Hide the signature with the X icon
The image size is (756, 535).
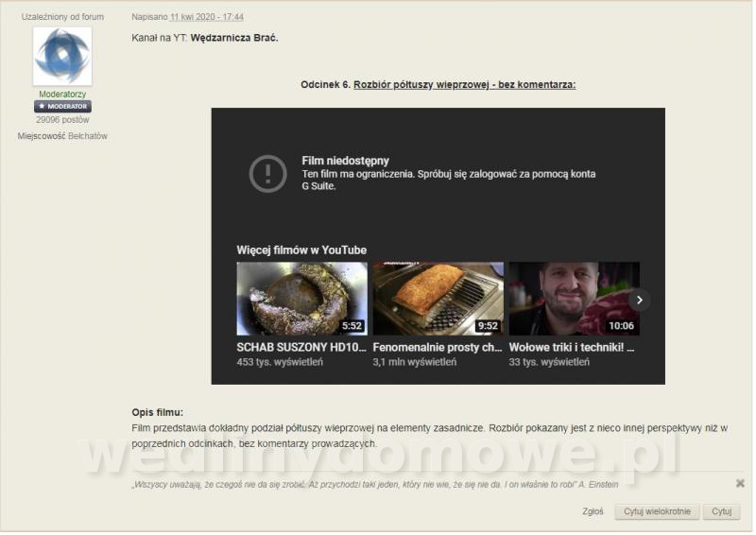coord(740,483)
